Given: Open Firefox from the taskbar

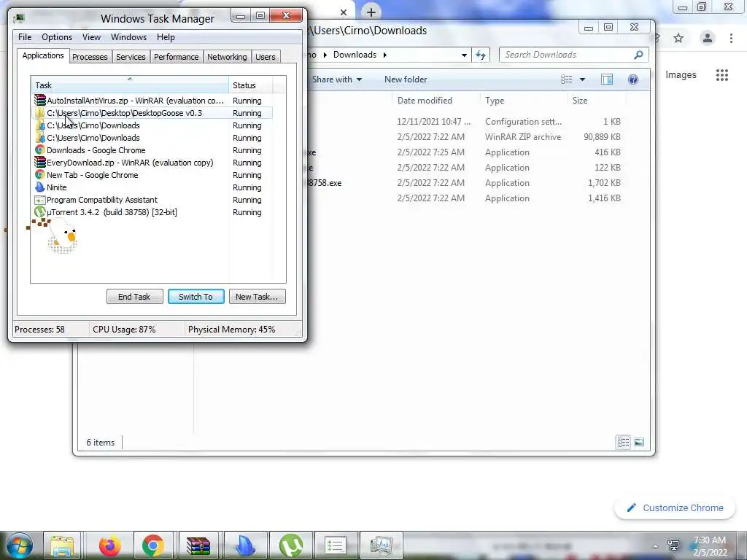Looking at the screenshot, I should tap(109, 545).
